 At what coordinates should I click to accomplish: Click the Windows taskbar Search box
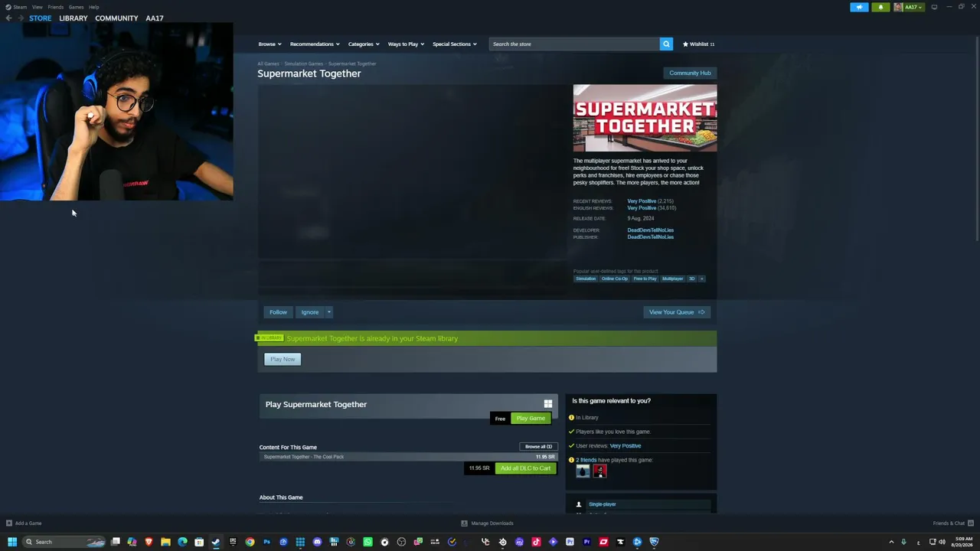(x=64, y=542)
